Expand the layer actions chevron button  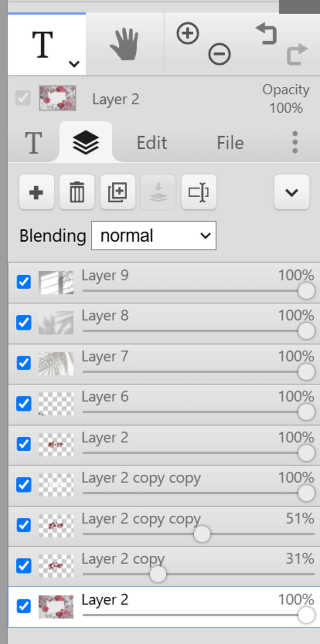(x=292, y=192)
